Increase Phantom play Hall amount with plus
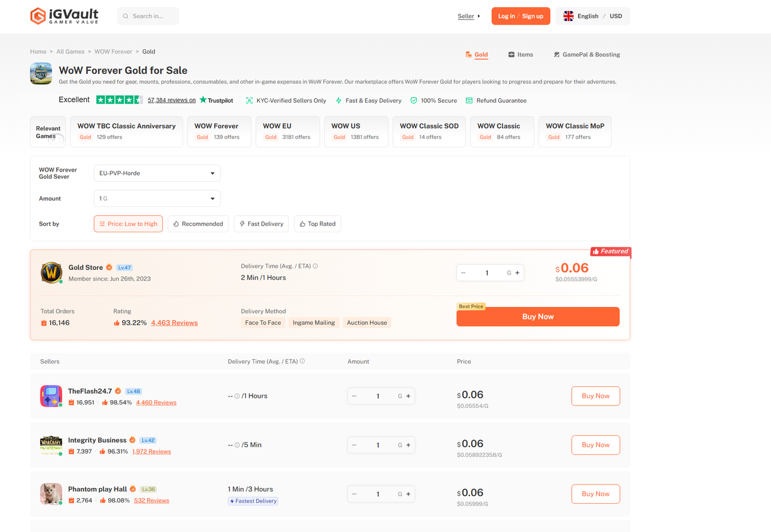This screenshot has height=532, width=771. click(408, 494)
